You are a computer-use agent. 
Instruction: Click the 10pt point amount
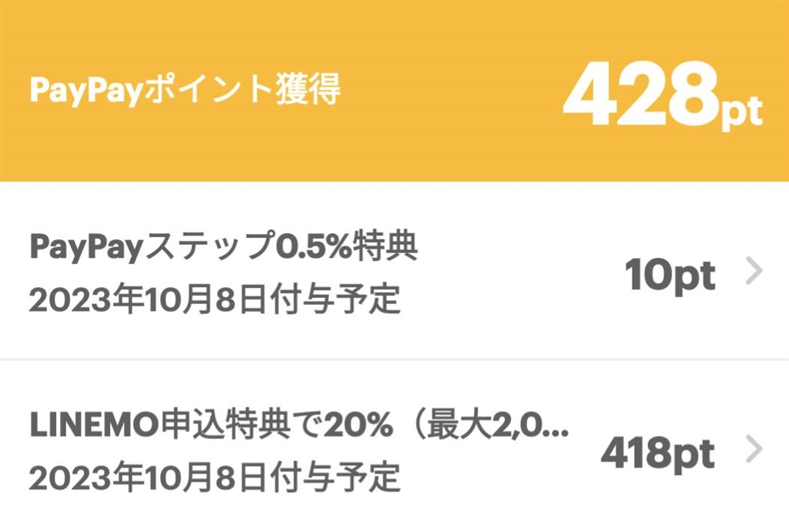[x=670, y=275]
